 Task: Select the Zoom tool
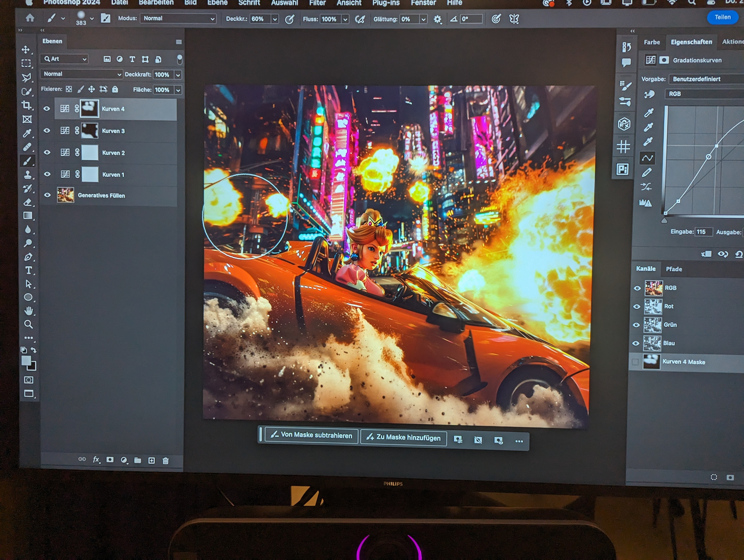pos(28,324)
